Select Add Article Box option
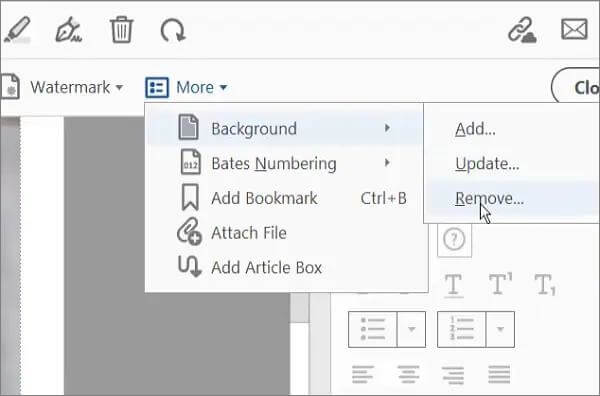 click(285, 267)
